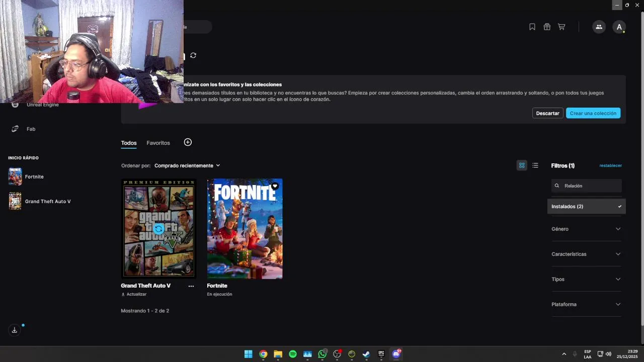644x362 pixels.
Task: Click the Relación filter search field
Action: click(587, 186)
